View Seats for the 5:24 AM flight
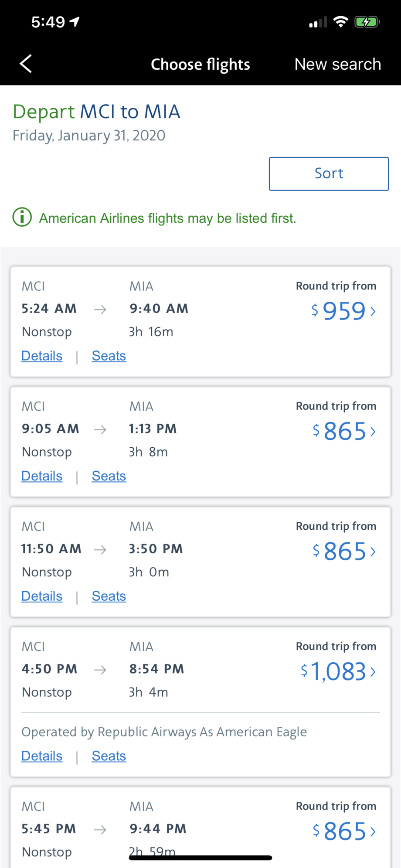This screenshot has width=401, height=868. pyautogui.click(x=109, y=356)
